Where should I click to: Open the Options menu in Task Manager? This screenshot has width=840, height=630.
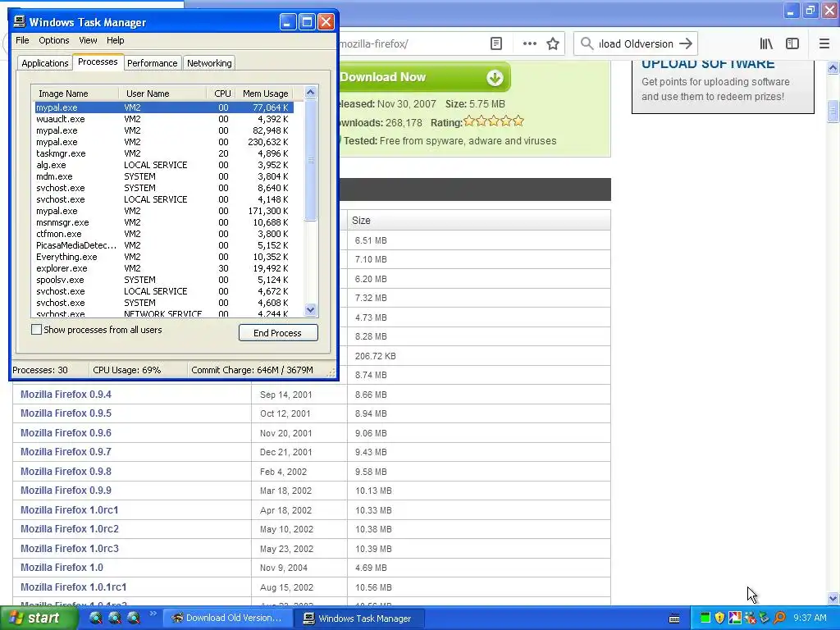[x=53, y=40]
